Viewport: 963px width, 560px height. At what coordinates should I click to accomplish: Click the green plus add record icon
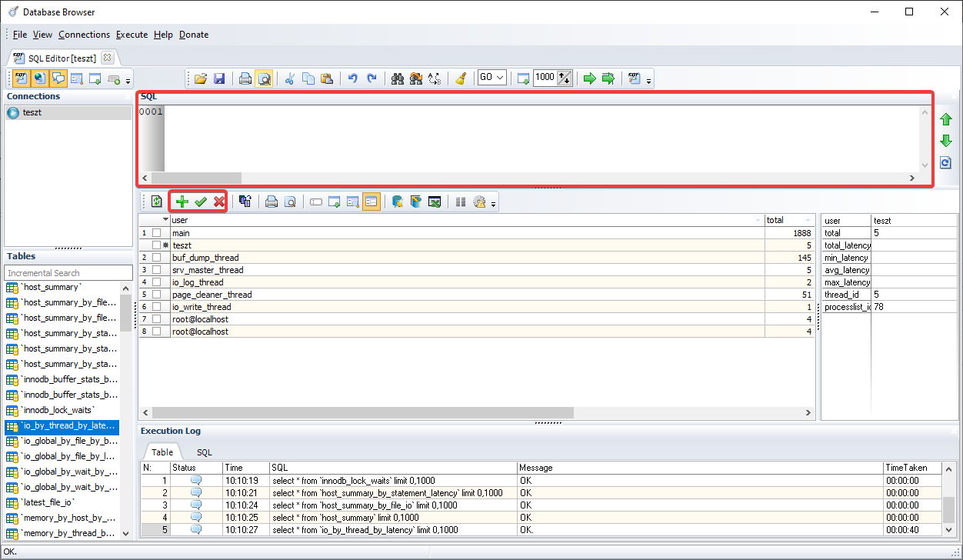[x=182, y=202]
